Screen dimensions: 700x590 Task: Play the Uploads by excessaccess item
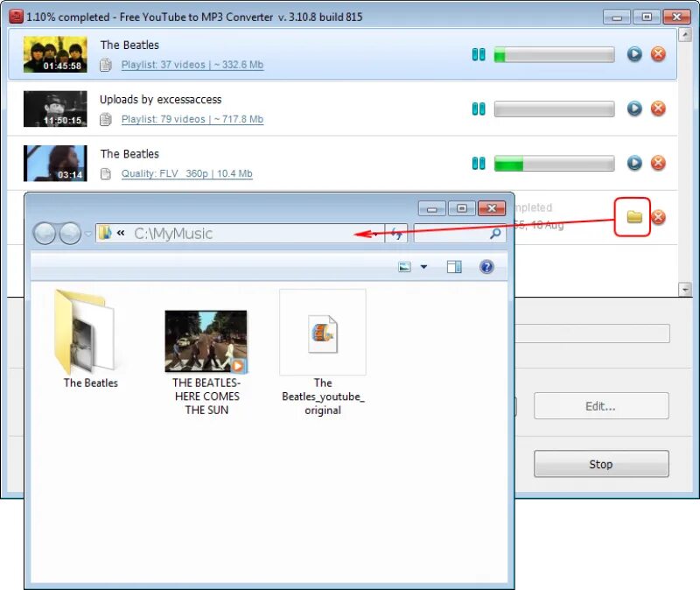[634, 109]
